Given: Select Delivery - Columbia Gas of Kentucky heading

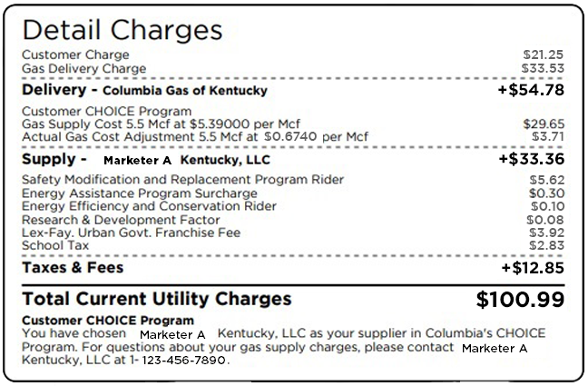Looking at the screenshot, I should coord(144,90).
